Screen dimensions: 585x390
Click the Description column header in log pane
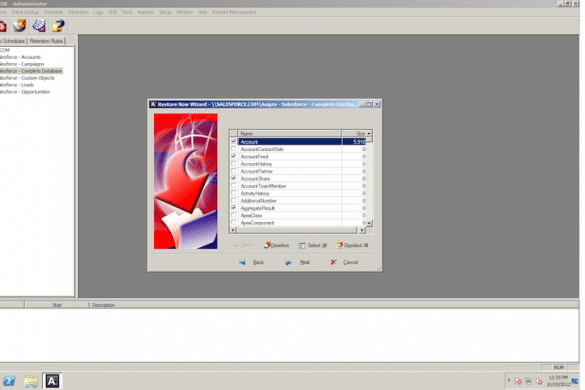click(103, 305)
